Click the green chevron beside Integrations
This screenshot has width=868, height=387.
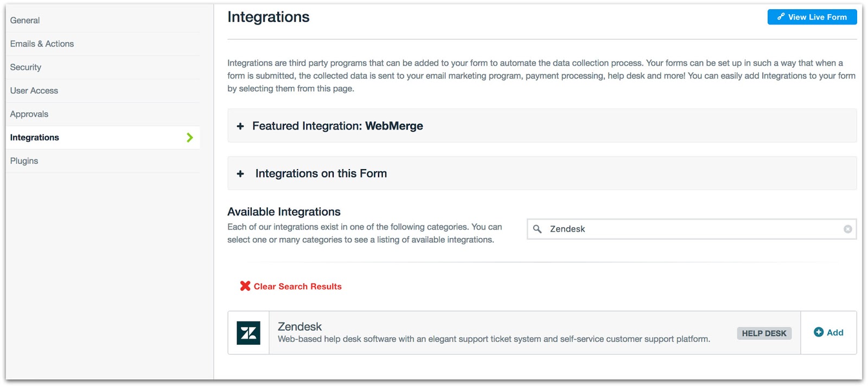(x=190, y=138)
